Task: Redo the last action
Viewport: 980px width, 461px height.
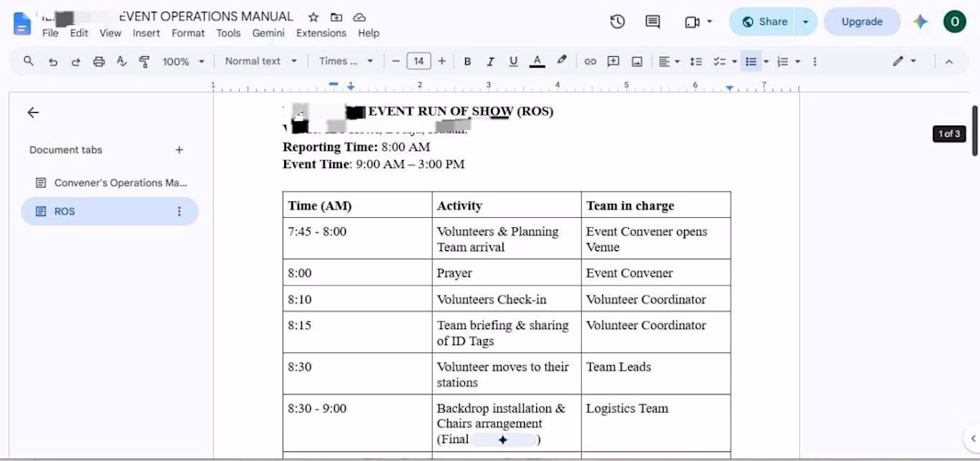Action: click(x=76, y=61)
